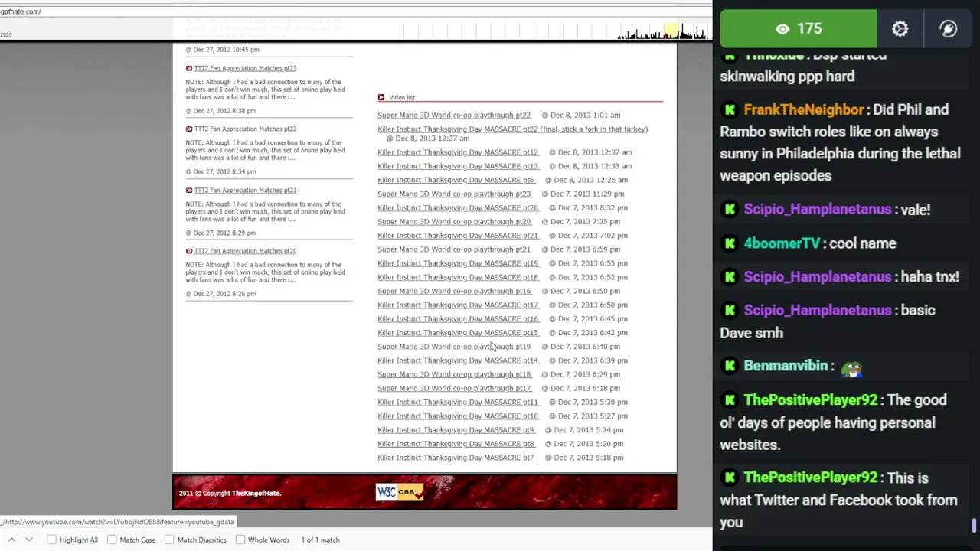
Task: Open Killer Instinct Thanksgiving Day MASSACRE pt7
Action: 456,458
